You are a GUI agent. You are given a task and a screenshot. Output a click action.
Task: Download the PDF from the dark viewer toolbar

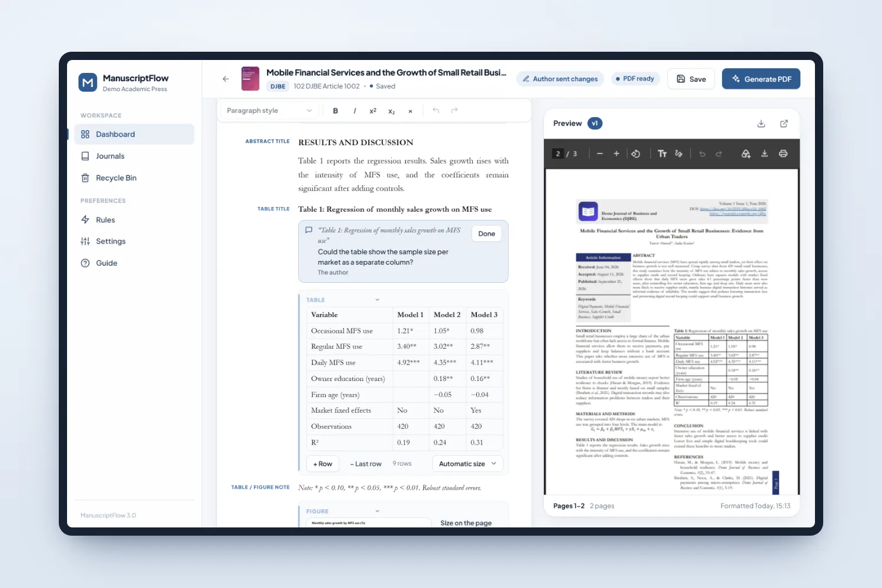pyautogui.click(x=764, y=153)
